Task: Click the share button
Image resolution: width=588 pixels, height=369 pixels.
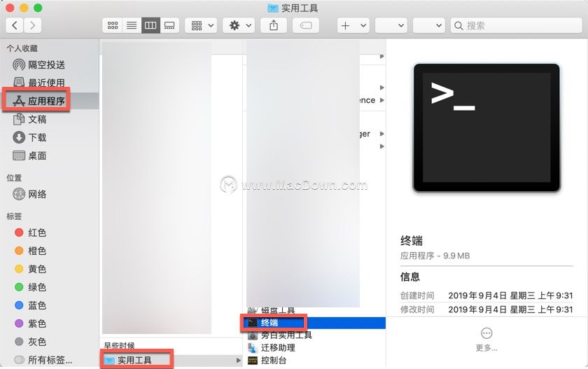Action: coord(274,25)
